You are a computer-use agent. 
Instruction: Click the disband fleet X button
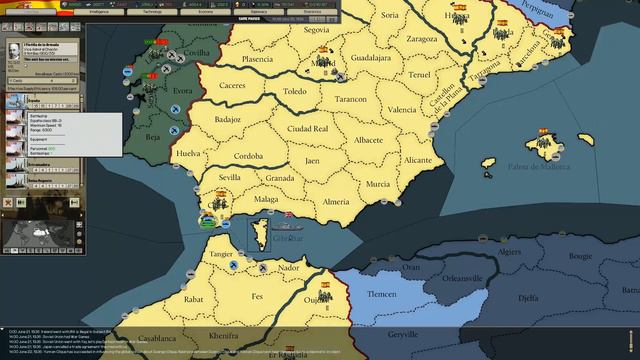click(x=8, y=202)
